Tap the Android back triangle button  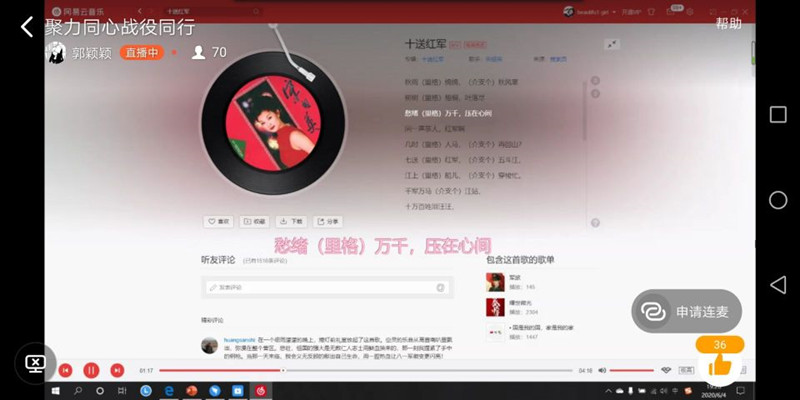point(778,284)
